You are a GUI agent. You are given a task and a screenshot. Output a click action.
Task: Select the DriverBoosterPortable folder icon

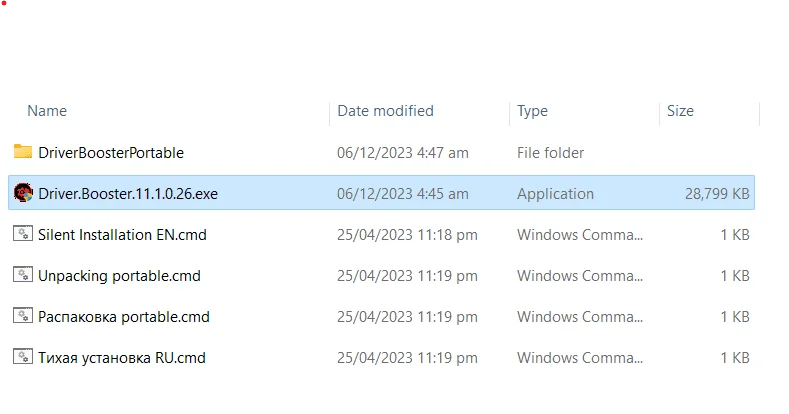pyautogui.click(x=23, y=152)
